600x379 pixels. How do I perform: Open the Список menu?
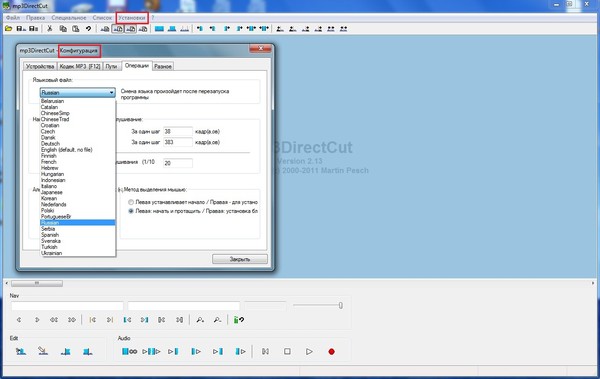102,18
